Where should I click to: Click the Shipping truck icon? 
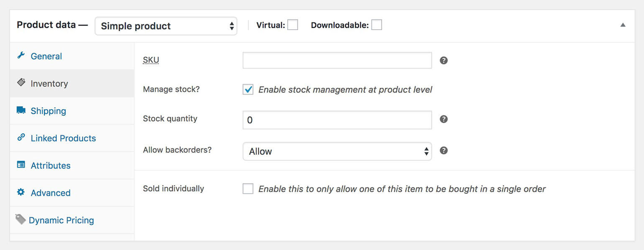tap(21, 110)
